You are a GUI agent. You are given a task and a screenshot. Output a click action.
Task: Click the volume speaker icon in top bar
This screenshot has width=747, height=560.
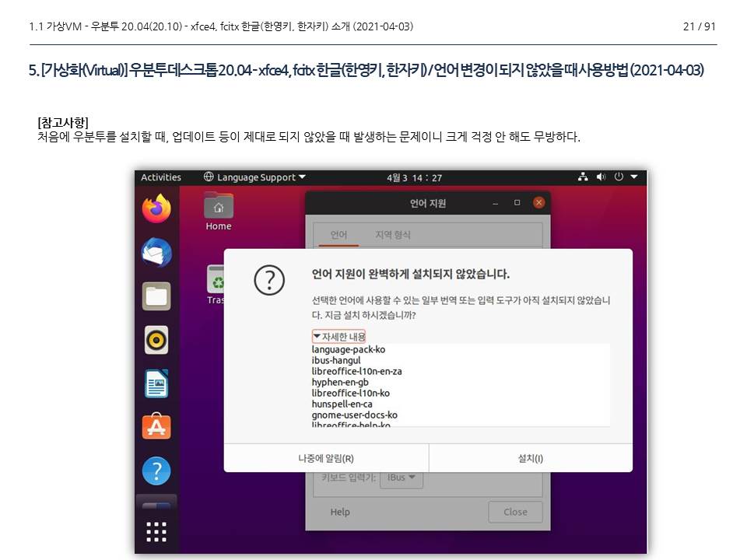point(601,177)
